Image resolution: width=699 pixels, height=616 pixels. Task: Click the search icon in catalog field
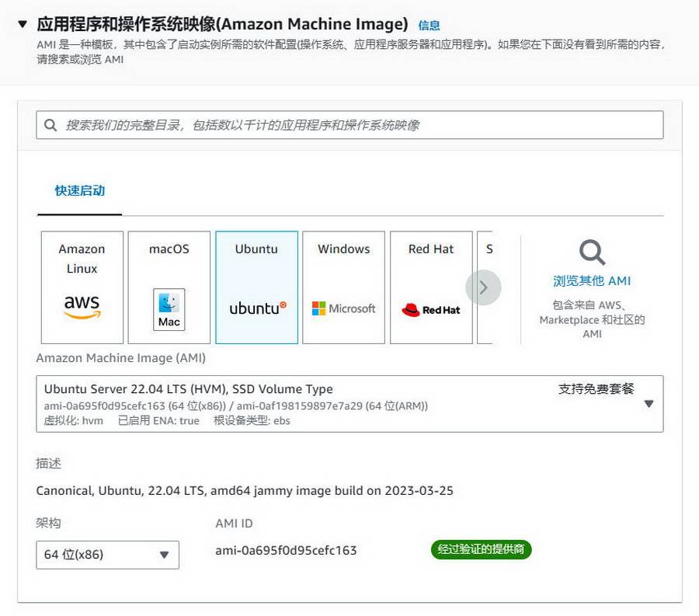[x=51, y=125]
